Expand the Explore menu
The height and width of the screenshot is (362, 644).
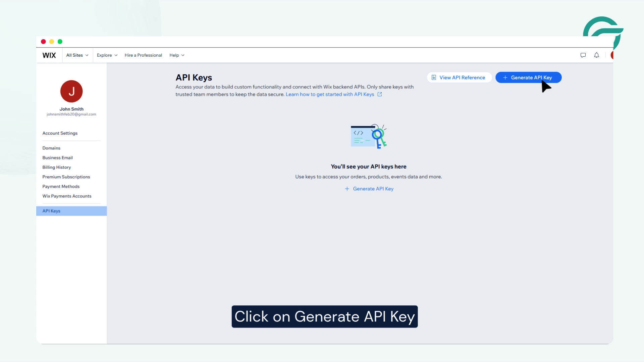[x=107, y=55]
